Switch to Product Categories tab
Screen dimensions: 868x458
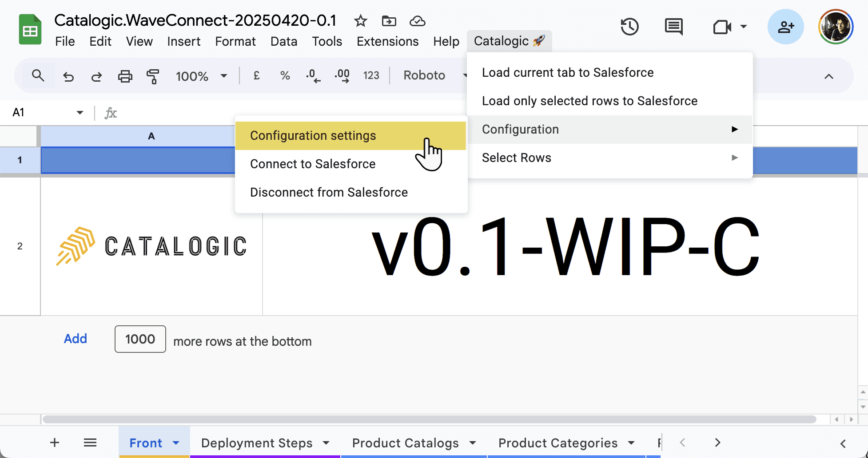pos(558,443)
